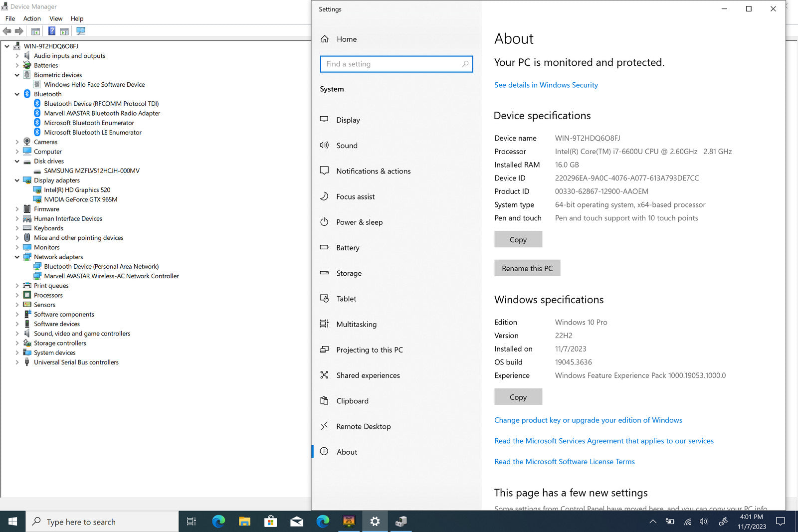Toggle the Show/Hide Console Tree toolbar icon
This screenshot has width=798, height=532.
[35, 31]
